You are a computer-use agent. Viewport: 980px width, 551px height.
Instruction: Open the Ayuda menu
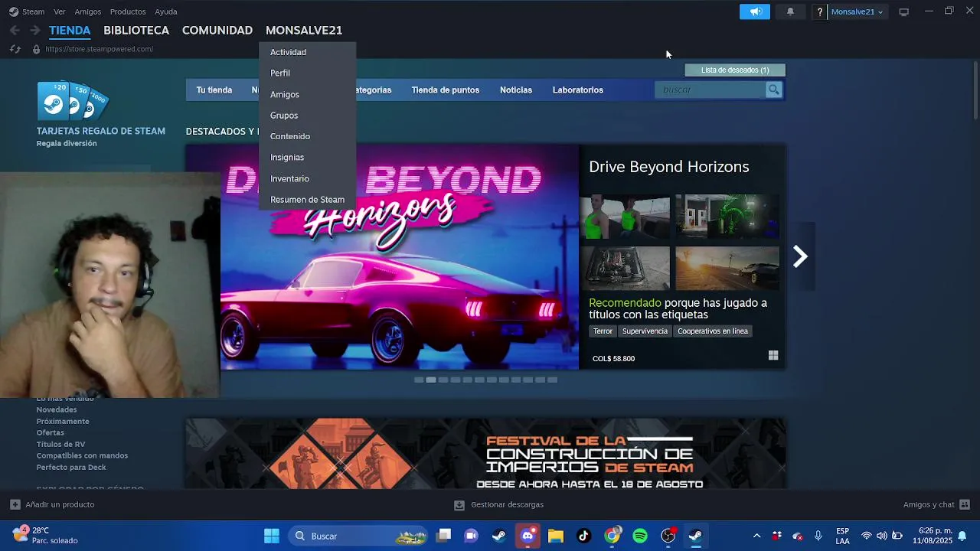click(166, 11)
